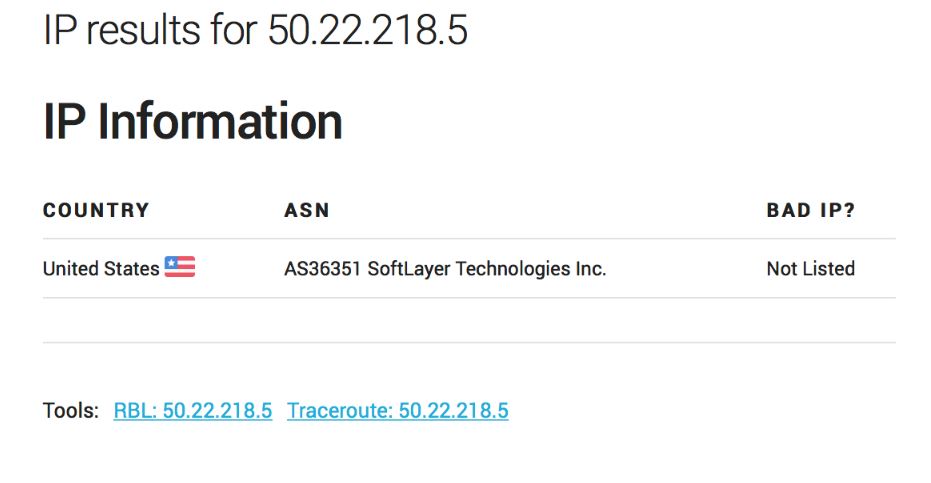This screenshot has height=483, width=931.
Task: Click the COUNTRY column header
Action: point(96,211)
